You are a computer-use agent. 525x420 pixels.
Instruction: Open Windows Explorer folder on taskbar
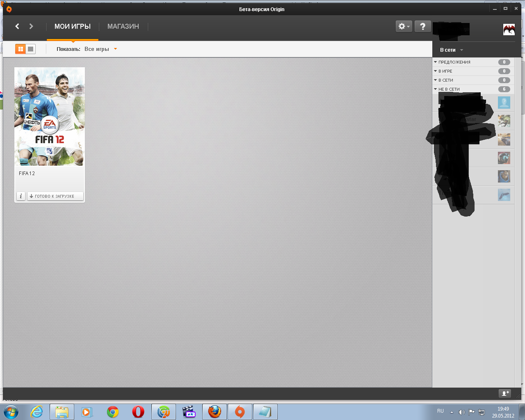click(x=62, y=412)
